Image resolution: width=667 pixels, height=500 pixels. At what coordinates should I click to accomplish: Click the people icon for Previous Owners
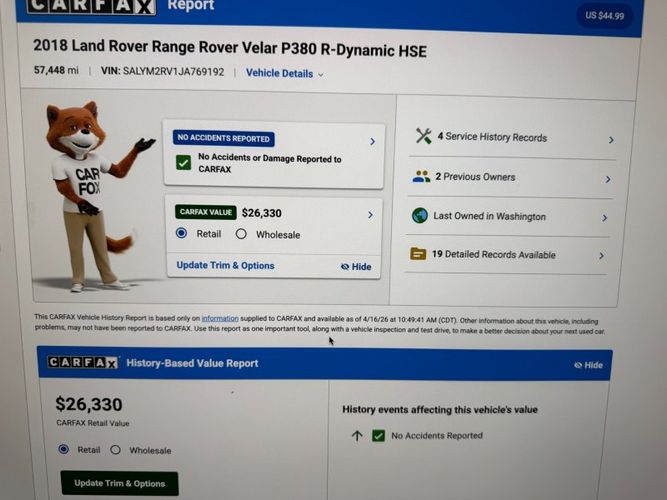[421, 176]
